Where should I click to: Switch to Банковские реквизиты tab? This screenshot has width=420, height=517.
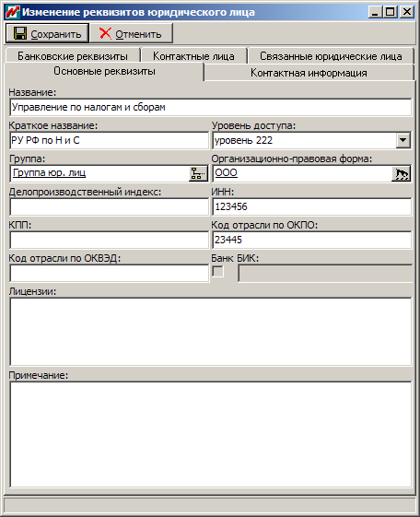[73, 56]
